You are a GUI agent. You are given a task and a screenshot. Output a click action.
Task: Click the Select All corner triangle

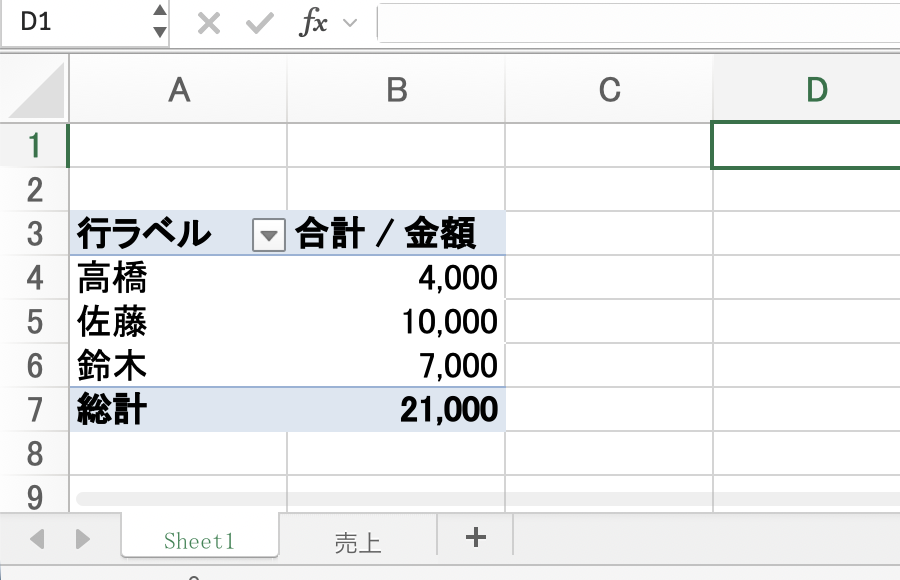[x=37, y=90]
